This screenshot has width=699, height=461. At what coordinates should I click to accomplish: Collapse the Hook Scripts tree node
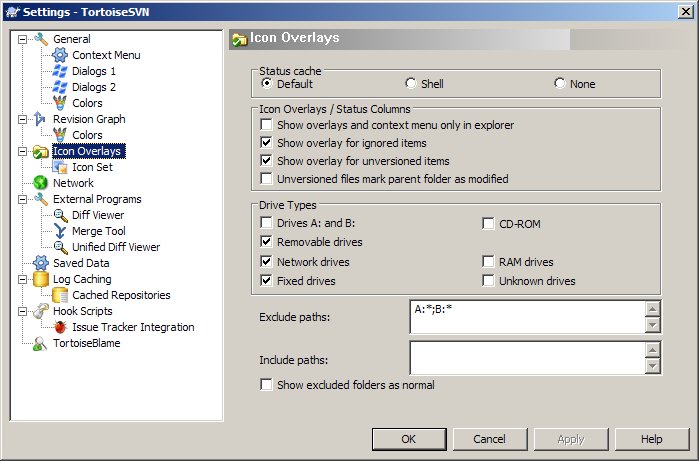pyautogui.click(x=22, y=311)
